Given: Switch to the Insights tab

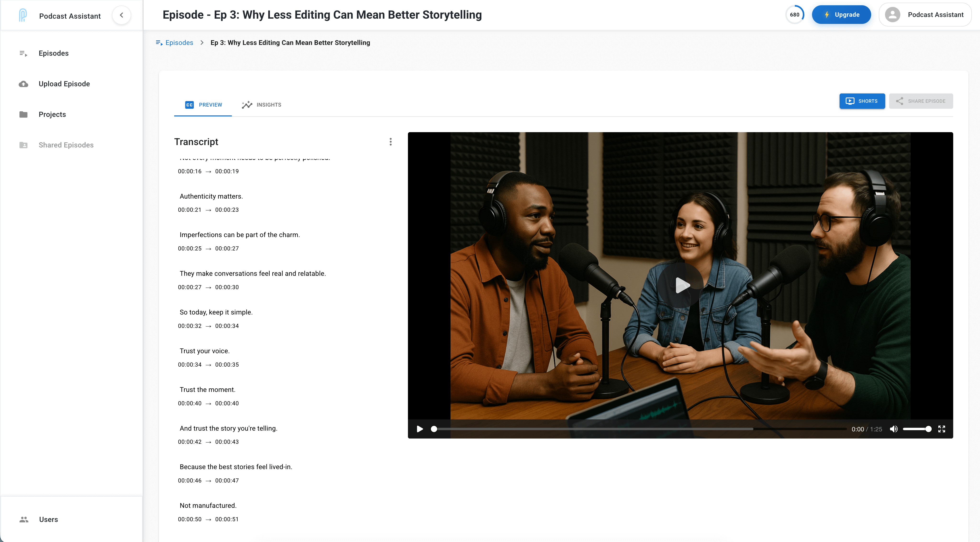Looking at the screenshot, I should pyautogui.click(x=262, y=105).
